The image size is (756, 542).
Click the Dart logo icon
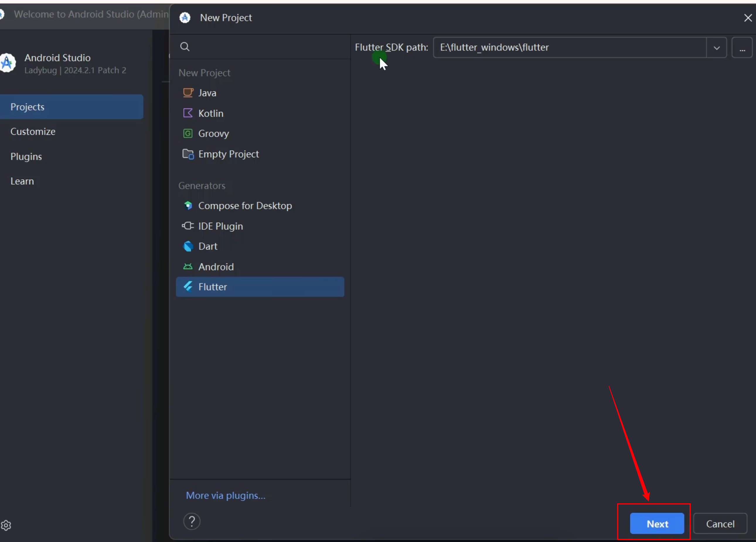click(x=188, y=246)
